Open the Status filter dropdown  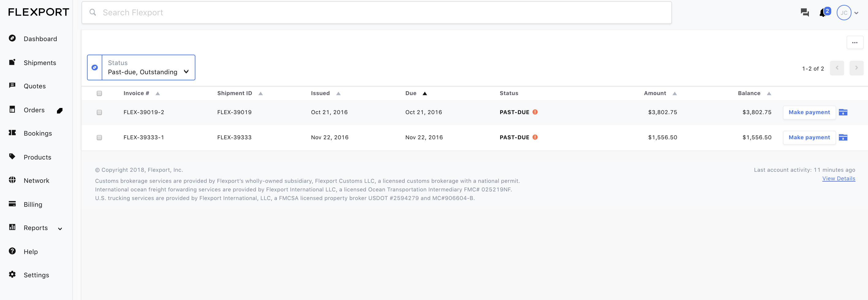148,67
